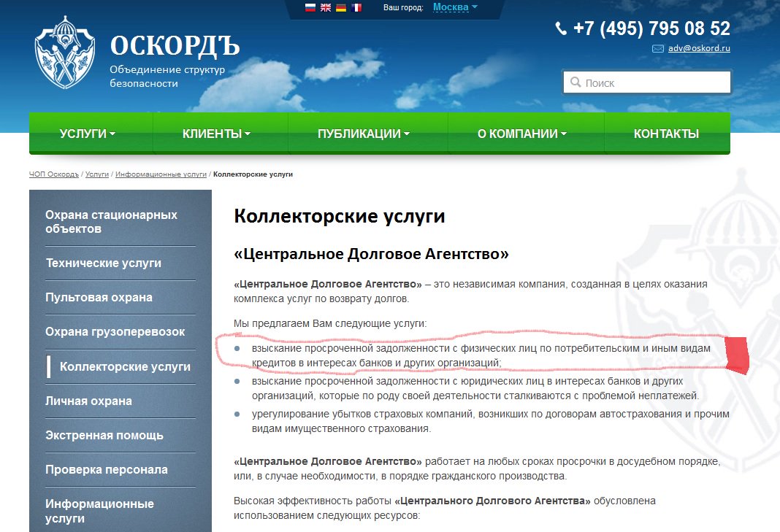Expand the О компании menu
Viewport: 780px width, 532px height.
coord(521,134)
